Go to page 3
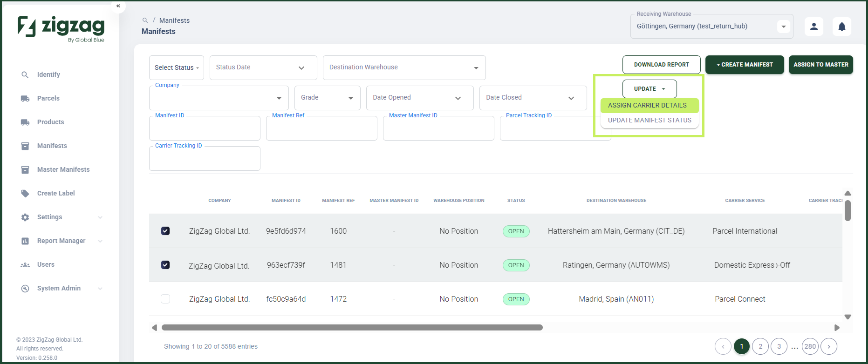Image resolution: width=868 pixels, height=364 pixels. [779, 346]
